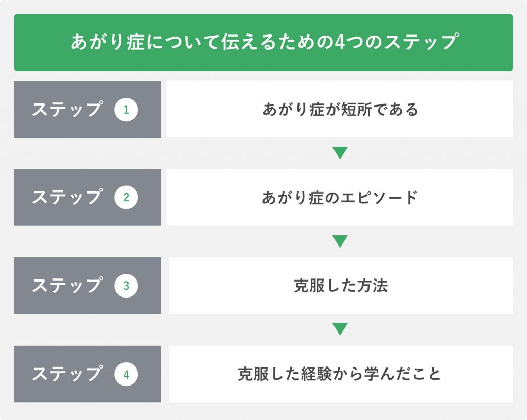Select the green header あがり症について伝えるための4つのステップ
This screenshot has width=527, height=420.
pyautogui.click(x=263, y=42)
